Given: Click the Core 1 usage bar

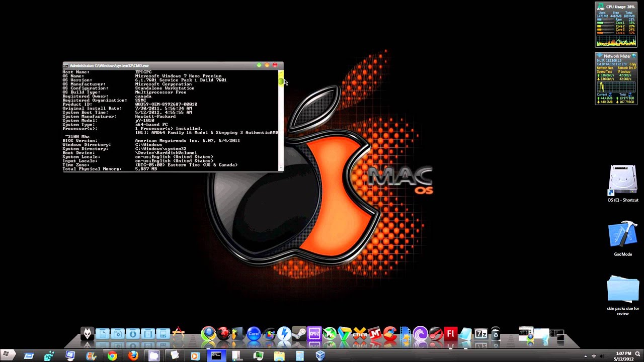Looking at the screenshot, I should 606,23.
